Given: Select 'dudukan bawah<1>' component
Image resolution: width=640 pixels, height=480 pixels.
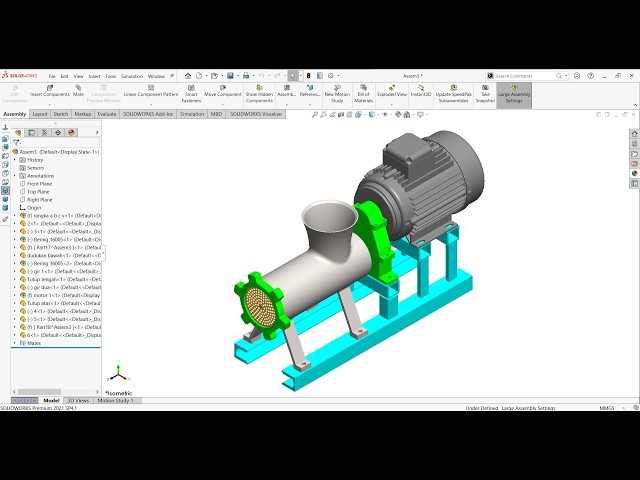Looking at the screenshot, I should click(x=60, y=256).
